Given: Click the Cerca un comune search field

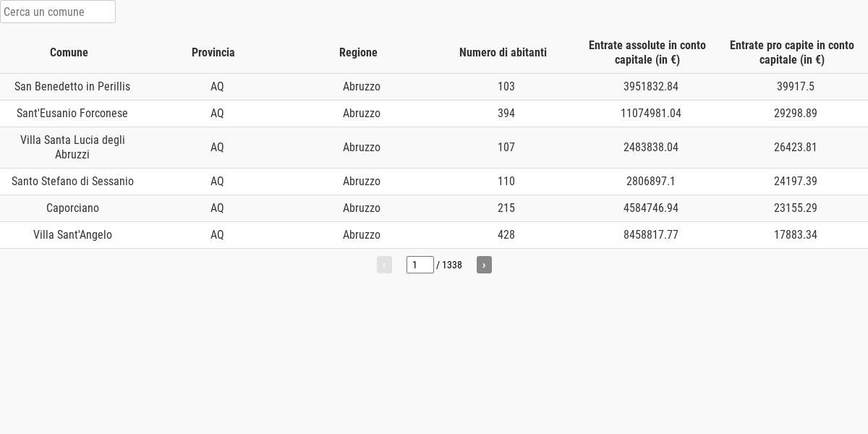Looking at the screenshot, I should pyautogui.click(x=58, y=12).
